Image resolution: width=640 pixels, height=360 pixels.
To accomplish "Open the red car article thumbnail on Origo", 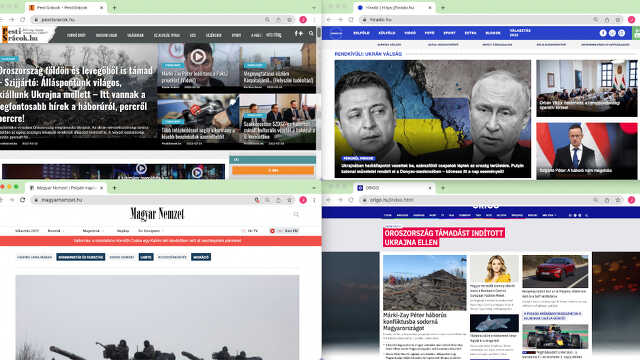I will [x=555, y=271].
